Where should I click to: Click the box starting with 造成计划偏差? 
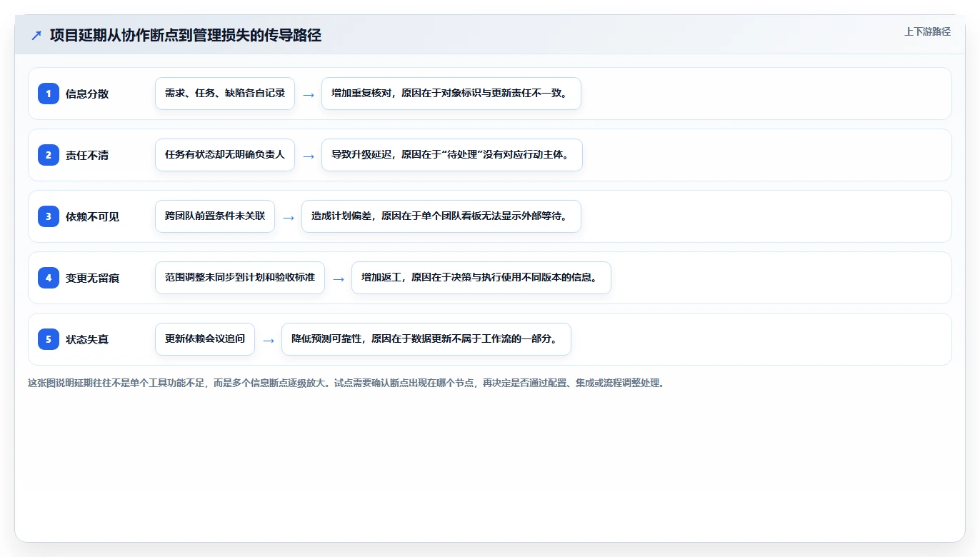(441, 216)
